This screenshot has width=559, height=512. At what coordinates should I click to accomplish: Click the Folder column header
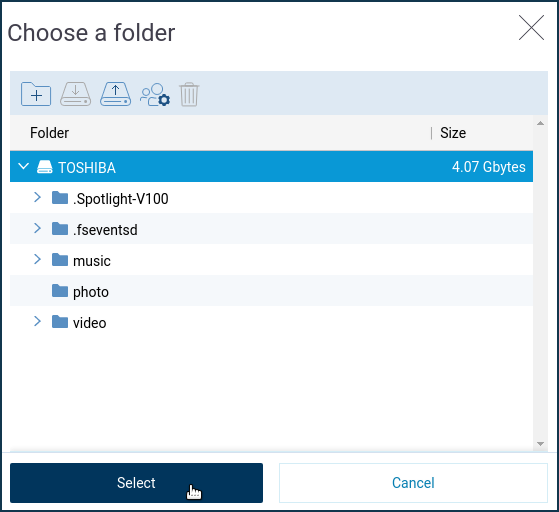[x=49, y=133]
